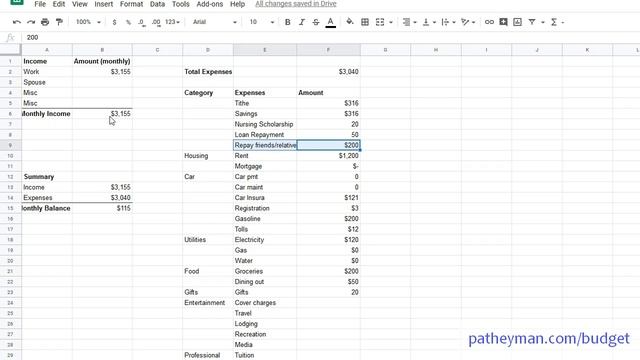Viewport: 640px width, 360px height.
Task: Toggle strikethrough formatting
Action: pos(316,22)
